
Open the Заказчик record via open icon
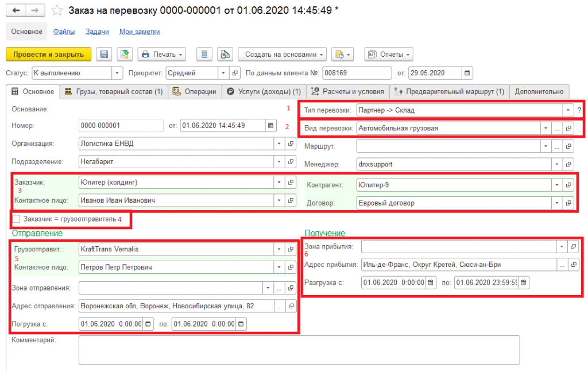point(291,182)
